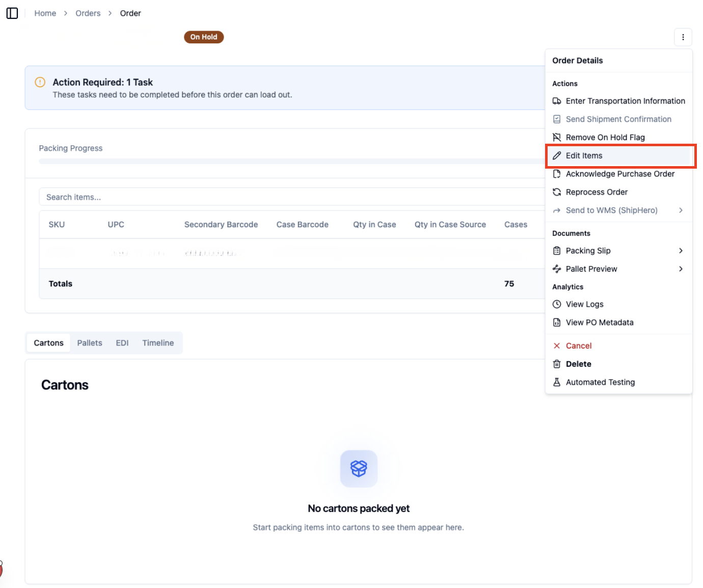703x588 pixels.
Task: Click the Send Shipment Confirmation icon
Action: point(557,119)
